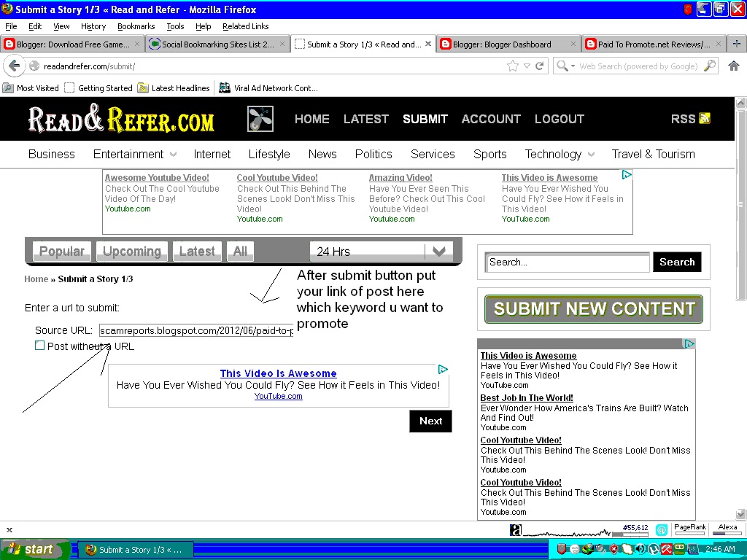Open the History menu
Image resolution: width=747 pixels, height=560 pixels.
point(93,26)
